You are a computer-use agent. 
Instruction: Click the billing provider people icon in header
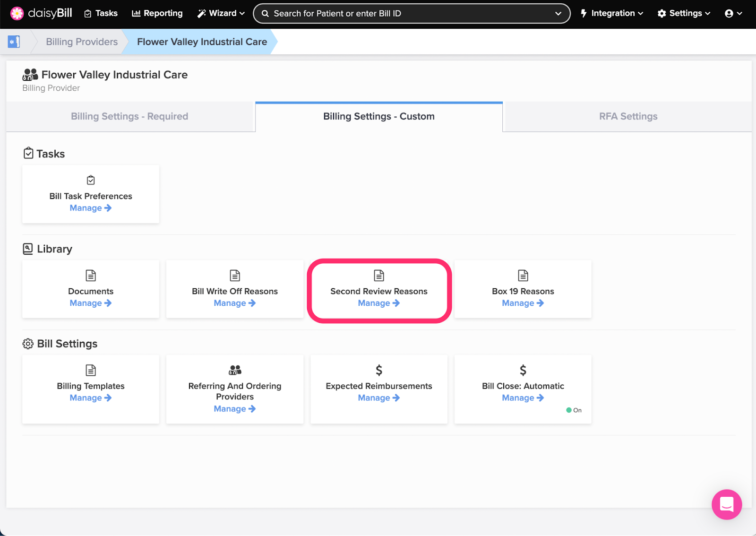coord(30,75)
